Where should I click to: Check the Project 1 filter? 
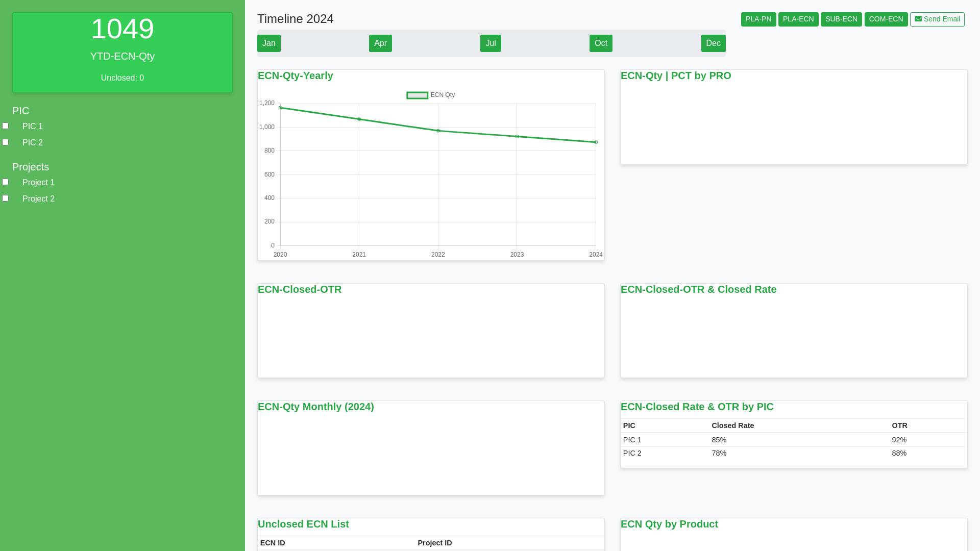[x=6, y=182]
